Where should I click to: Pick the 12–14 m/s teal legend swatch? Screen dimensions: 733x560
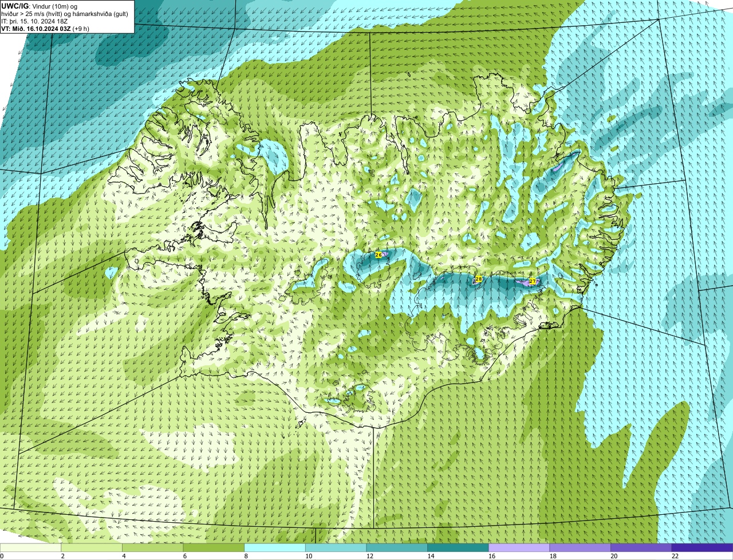(397, 547)
